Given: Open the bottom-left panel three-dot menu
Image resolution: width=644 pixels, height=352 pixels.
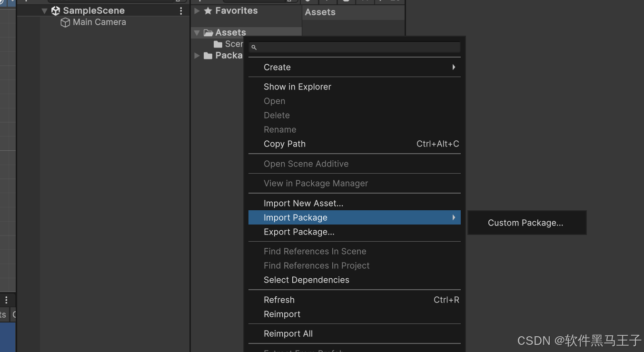Looking at the screenshot, I should click(x=6, y=300).
